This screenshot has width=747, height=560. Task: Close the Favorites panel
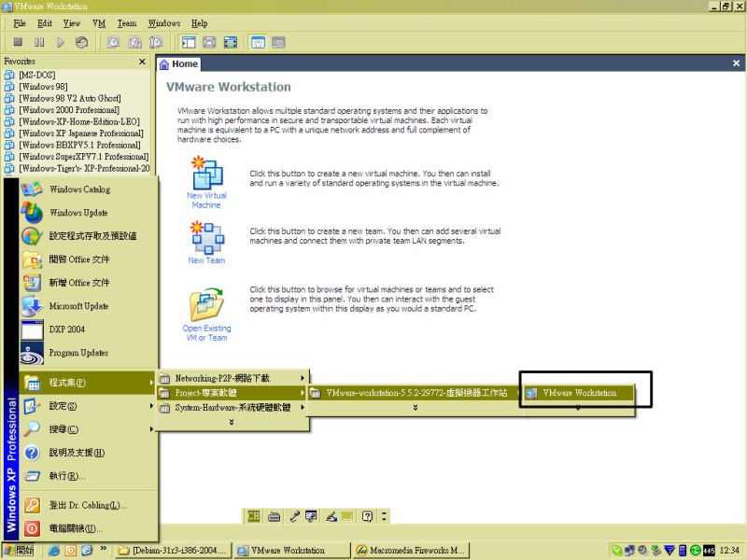pos(142,62)
